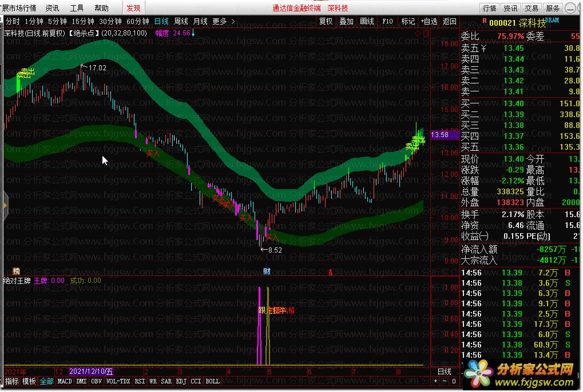Select the CCI indicator
The width and height of the screenshot is (583, 392).
(x=196, y=381)
